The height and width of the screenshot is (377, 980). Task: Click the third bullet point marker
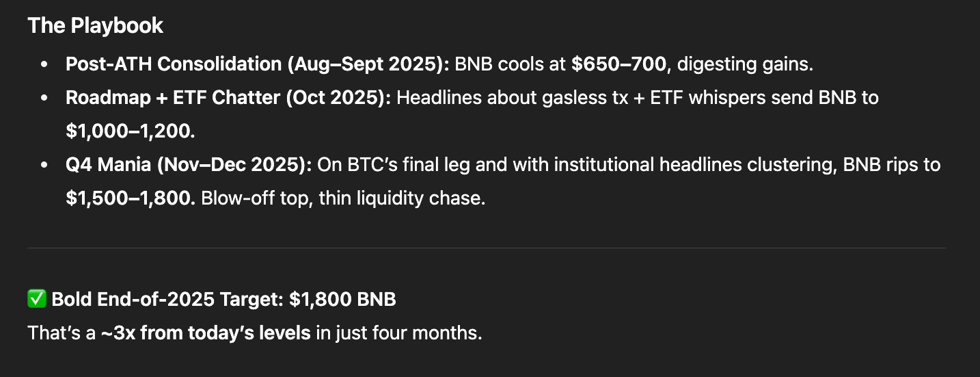coord(44,165)
